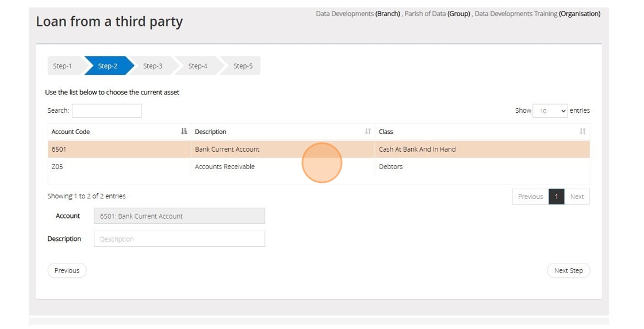Image resolution: width=644 pixels, height=329 pixels.
Task: Focus the Search input field
Action: pyautogui.click(x=106, y=111)
